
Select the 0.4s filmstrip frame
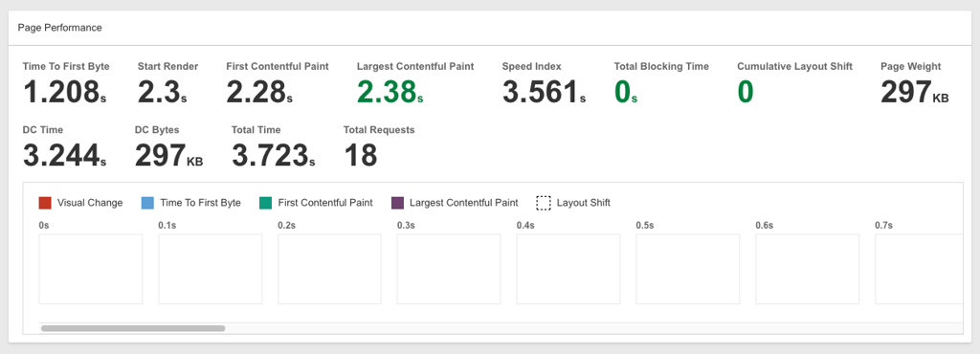(x=568, y=269)
